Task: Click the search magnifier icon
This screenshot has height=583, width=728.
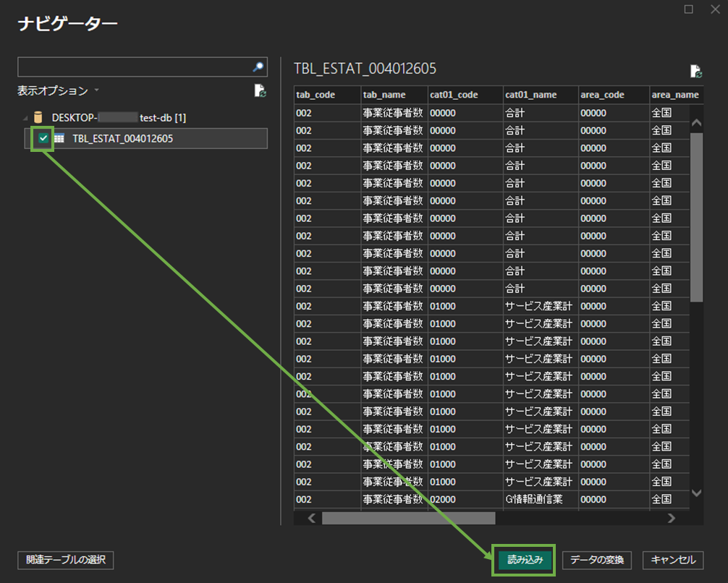Action: [258, 67]
